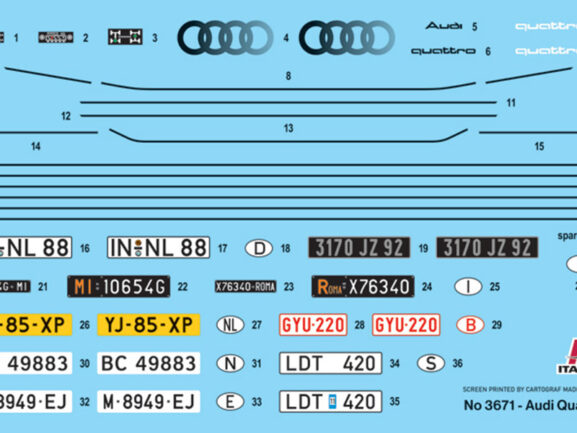The image size is (577, 433).
Task: Click Audi rings logo between 4 and Audi text
Action: coord(347,38)
